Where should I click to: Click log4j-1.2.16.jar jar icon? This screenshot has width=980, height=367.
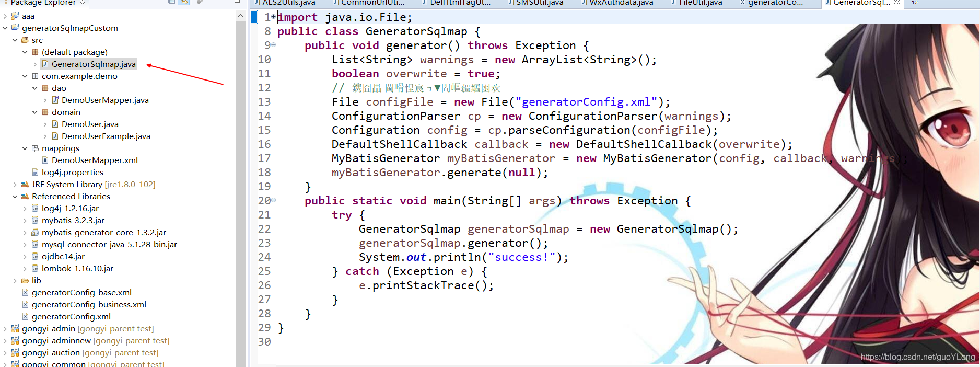pyautogui.click(x=35, y=208)
